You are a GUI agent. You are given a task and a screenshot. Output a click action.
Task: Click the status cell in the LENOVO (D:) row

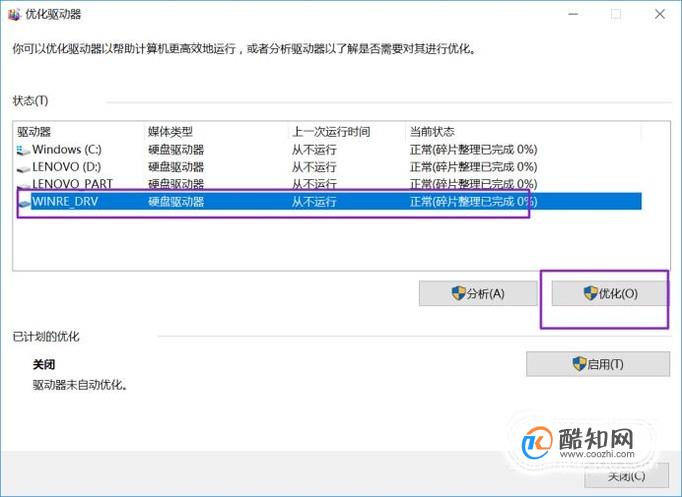[x=473, y=167]
